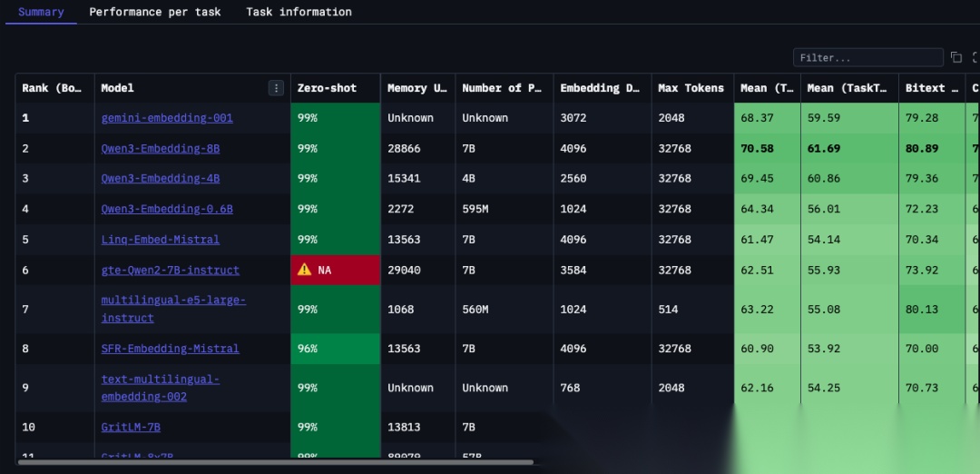
Task: Open Linq-Embed-Mistral model link
Action: pyautogui.click(x=161, y=240)
